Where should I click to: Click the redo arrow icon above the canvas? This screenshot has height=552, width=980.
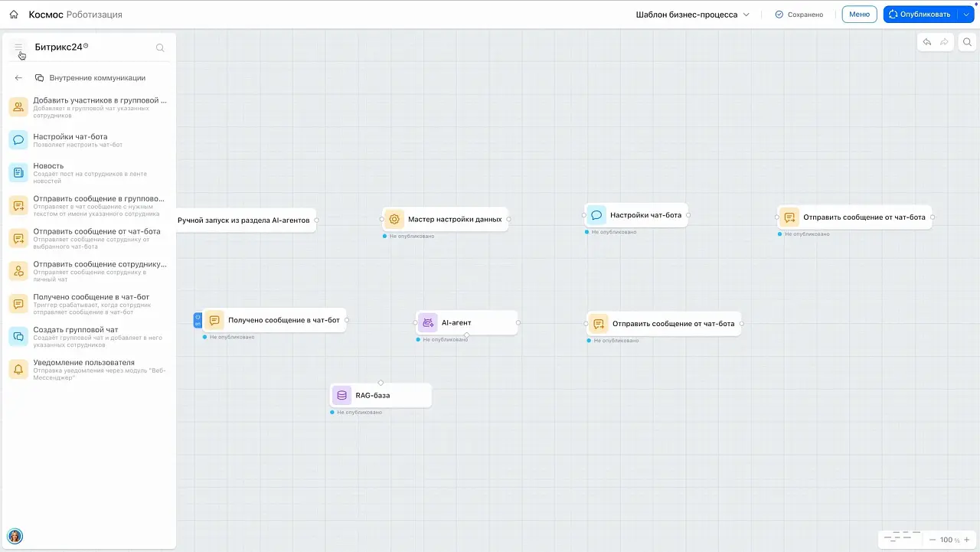pyautogui.click(x=944, y=42)
